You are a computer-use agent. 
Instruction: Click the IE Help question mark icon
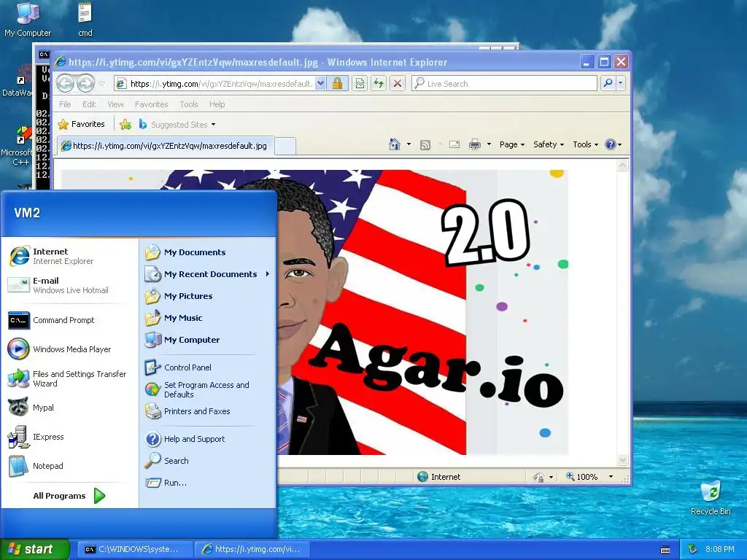click(x=611, y=144)
